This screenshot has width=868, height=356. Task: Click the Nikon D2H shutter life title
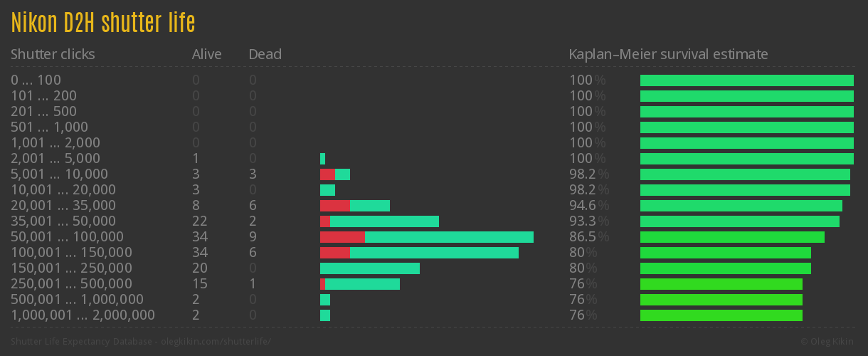click(103, 23)
